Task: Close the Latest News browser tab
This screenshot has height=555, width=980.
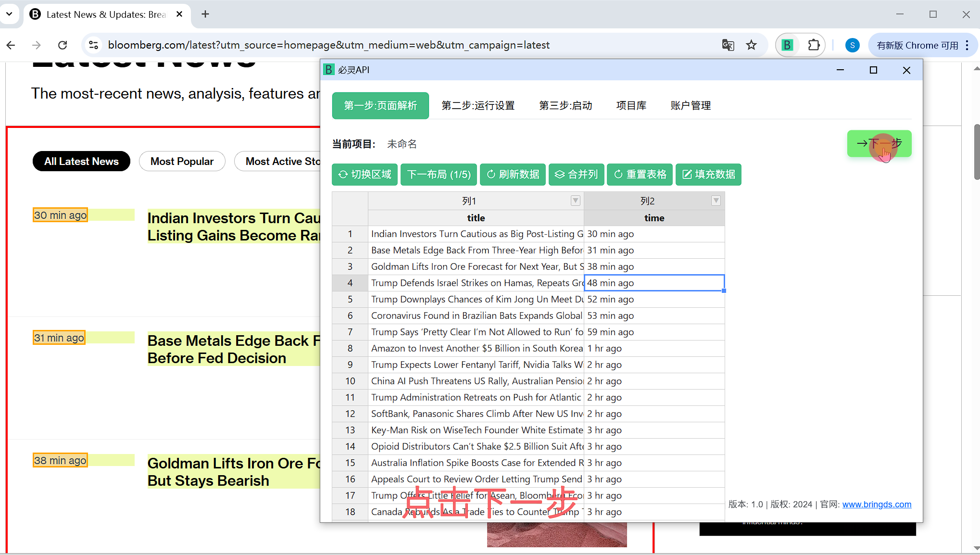Action: (x=179, y=14)
